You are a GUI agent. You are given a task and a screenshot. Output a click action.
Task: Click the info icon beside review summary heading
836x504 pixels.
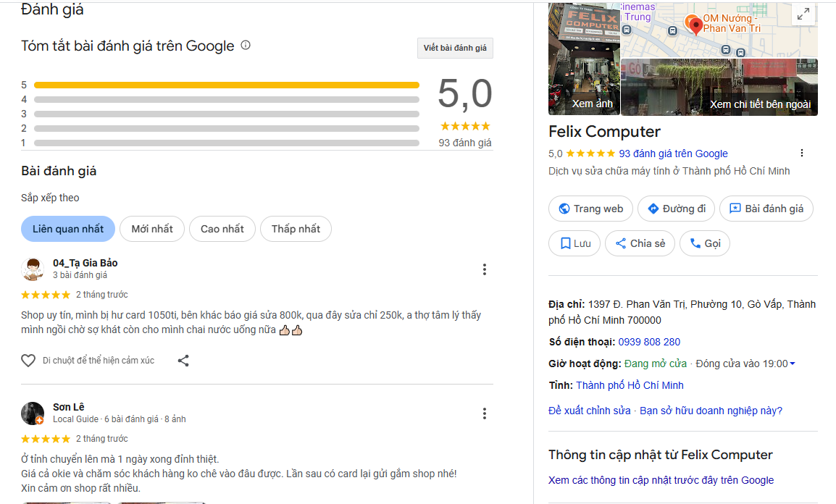point(246,46)
